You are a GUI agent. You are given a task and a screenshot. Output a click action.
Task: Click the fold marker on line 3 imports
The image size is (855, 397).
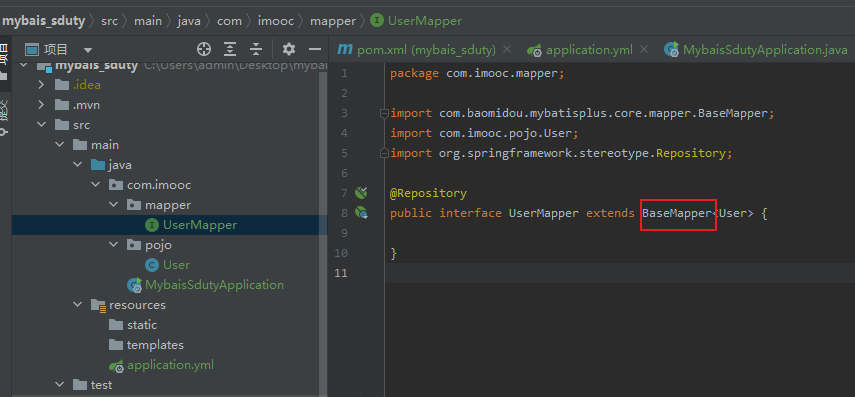point(384,113)
